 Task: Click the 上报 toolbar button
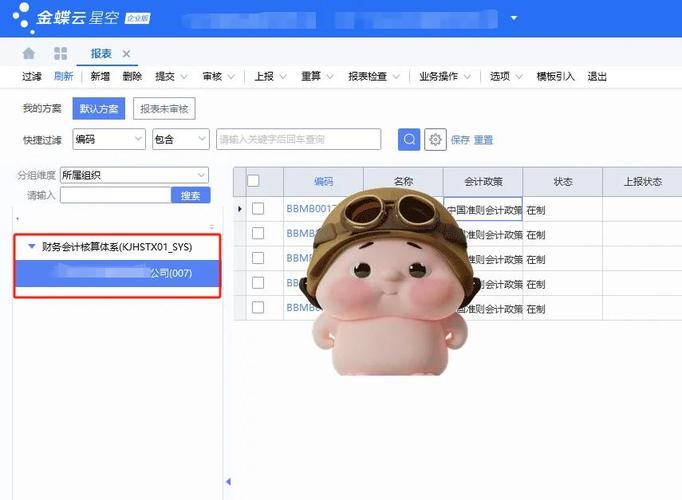264,77
